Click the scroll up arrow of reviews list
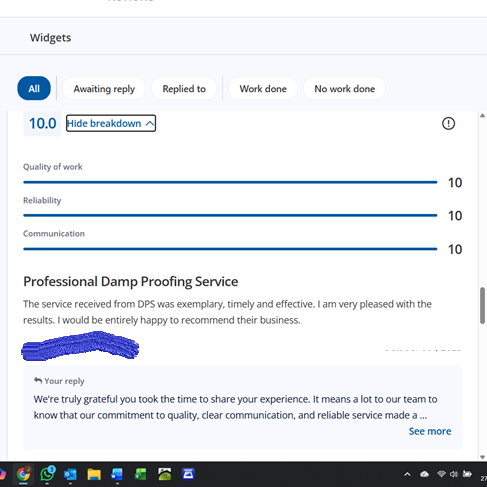The width and height of the screenshot is (487, 487). click(x=482, y=116)
